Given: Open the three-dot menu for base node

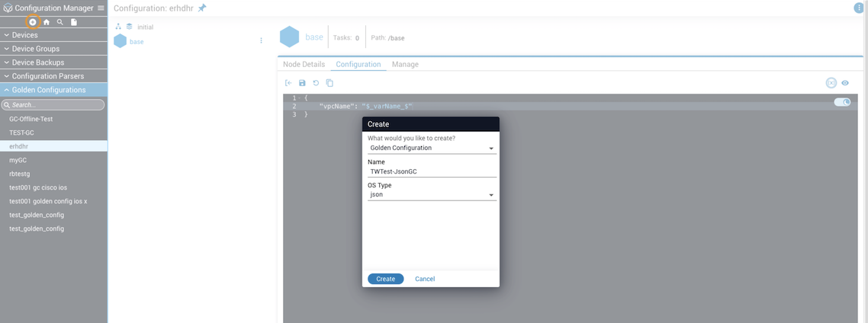Looking at the screenshot, I should click(262, 40).
